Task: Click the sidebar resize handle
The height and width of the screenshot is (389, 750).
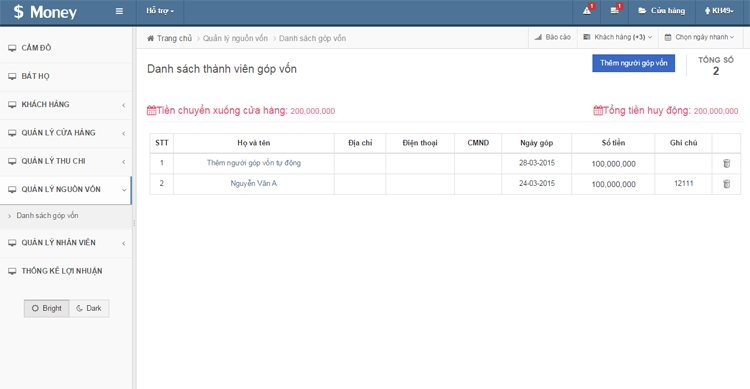Action: (x=134, y=223)
